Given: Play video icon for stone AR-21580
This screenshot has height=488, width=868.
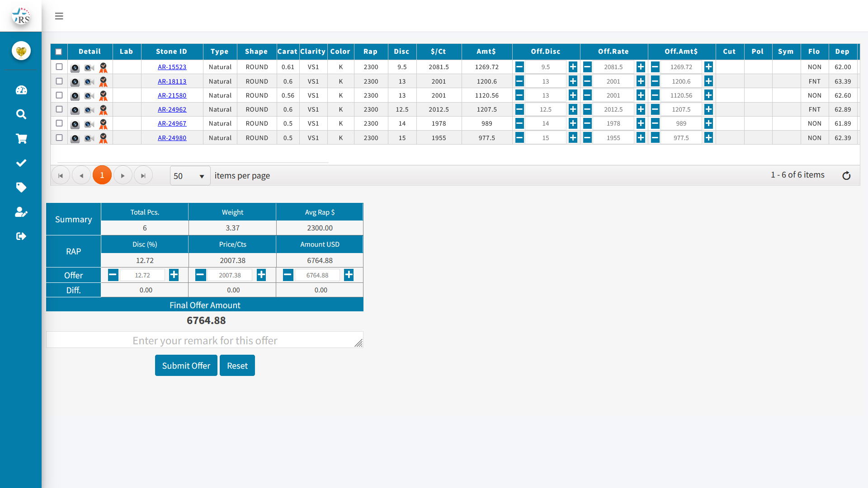Looking at the screenshot, I should pos(89,96).
